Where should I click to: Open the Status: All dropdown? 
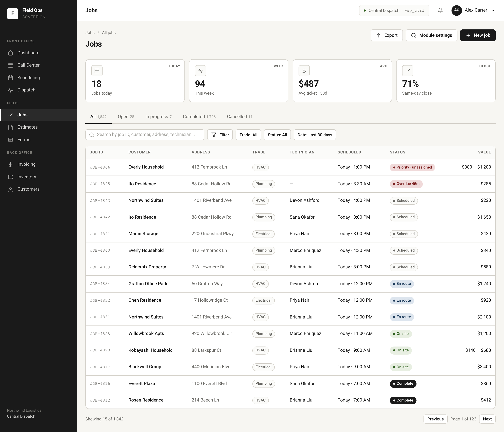(x=277, y=135)
